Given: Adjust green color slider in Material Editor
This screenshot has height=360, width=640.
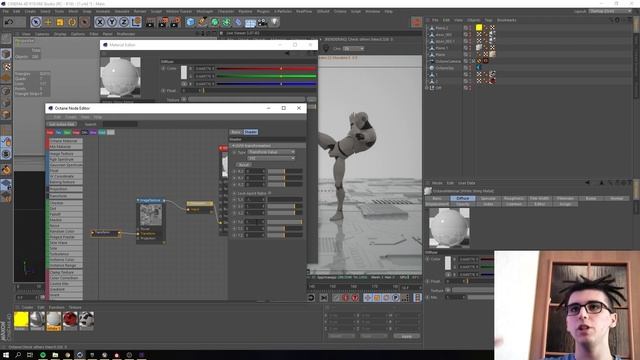Looking at the screenshot, I should tap(266, 76).
